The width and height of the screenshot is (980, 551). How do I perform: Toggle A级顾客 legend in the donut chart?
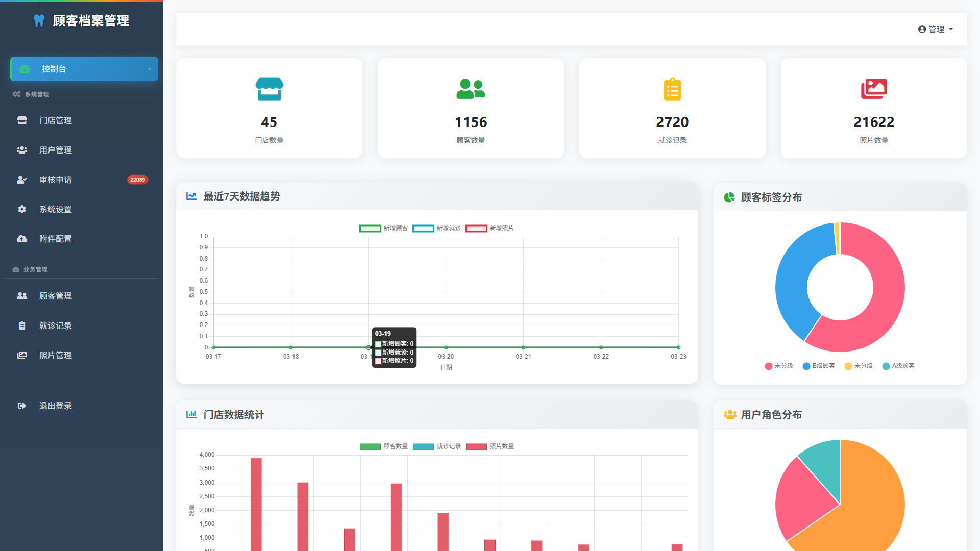pos(898,366)
